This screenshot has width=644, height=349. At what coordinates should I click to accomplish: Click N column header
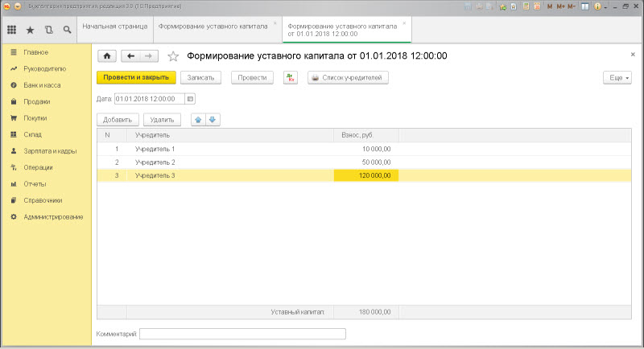(x=112, y=135)
